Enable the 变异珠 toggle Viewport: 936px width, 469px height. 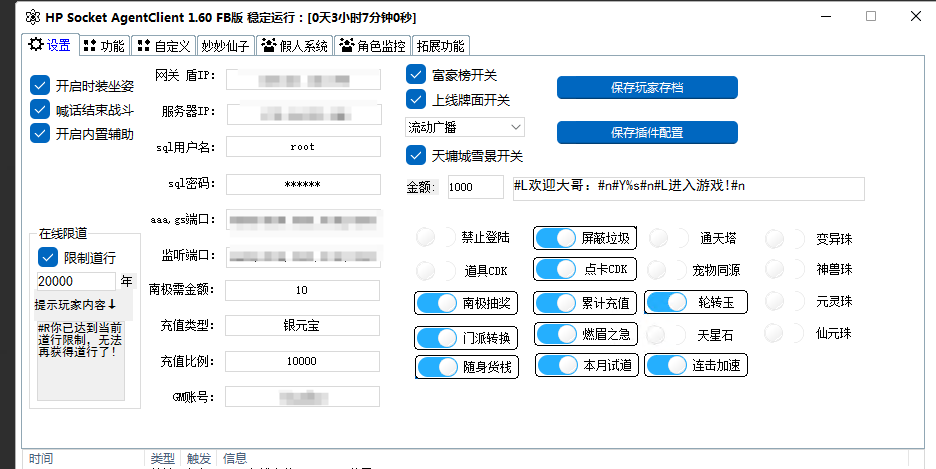[784, 239]
